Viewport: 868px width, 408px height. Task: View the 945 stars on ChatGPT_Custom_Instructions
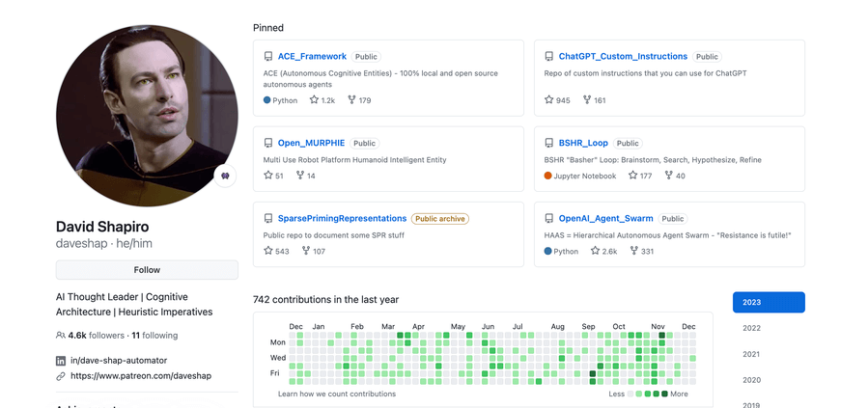pyautogui.click(x=557, y=100)
